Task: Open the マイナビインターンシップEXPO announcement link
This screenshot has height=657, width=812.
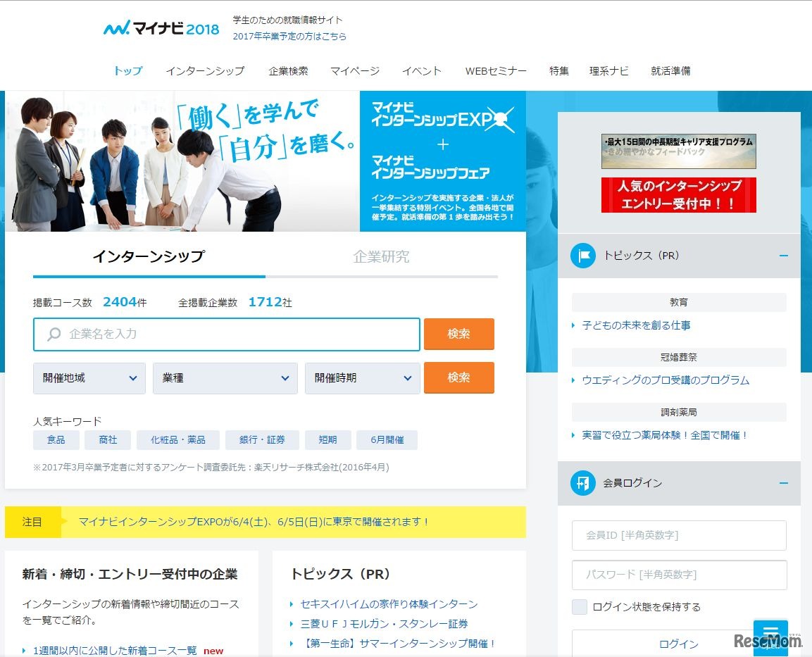Action: [x=254, y=522]
